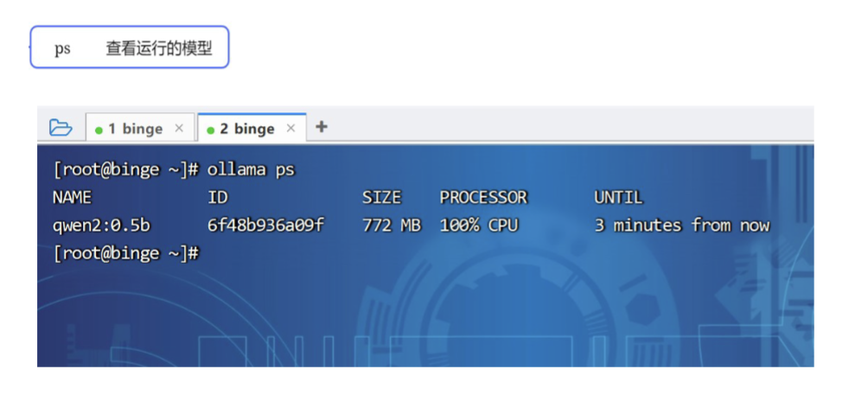Switch to the "1 binge" tab
The height and width of the screenshot is (401, 868).
click(x=140, y=128)
